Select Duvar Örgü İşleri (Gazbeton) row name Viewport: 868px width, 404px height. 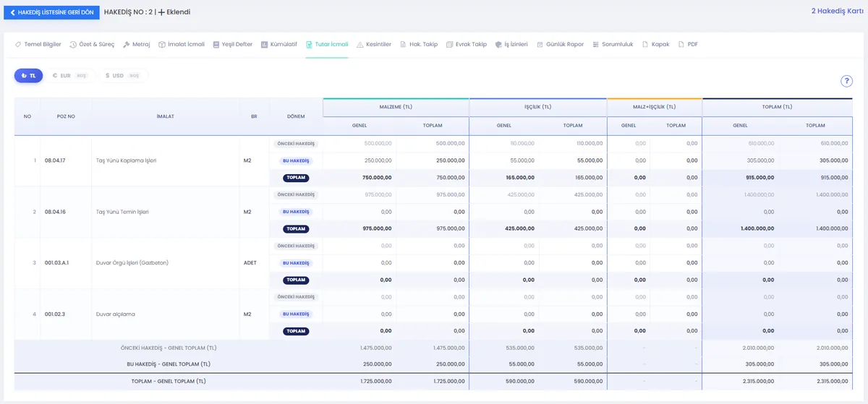[132, 263]
